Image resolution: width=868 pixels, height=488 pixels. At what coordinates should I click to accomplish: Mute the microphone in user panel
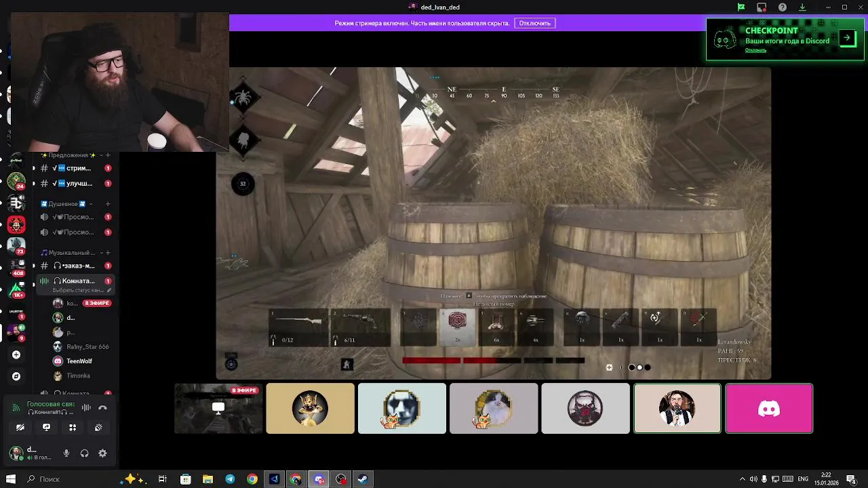coord(66,453)
